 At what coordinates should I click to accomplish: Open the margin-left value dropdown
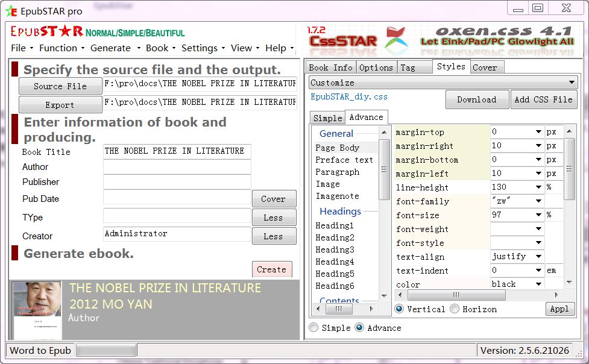[x=538, y=174]
